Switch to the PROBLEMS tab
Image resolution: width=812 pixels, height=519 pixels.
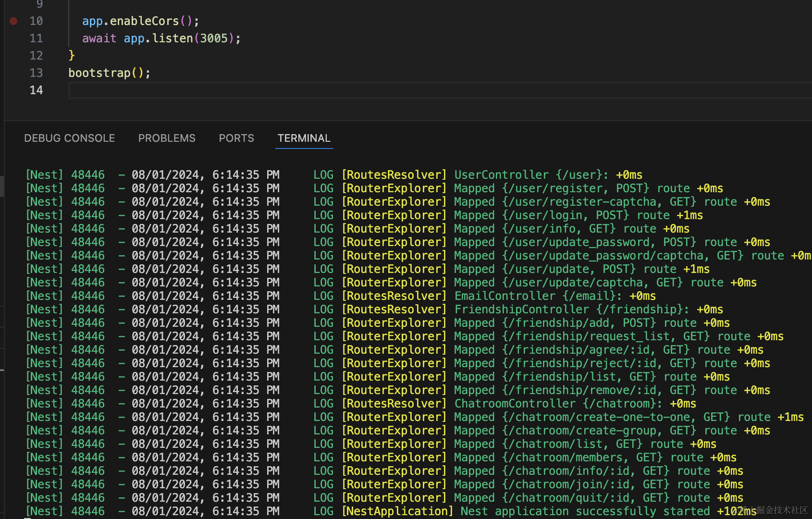[167, 138]
